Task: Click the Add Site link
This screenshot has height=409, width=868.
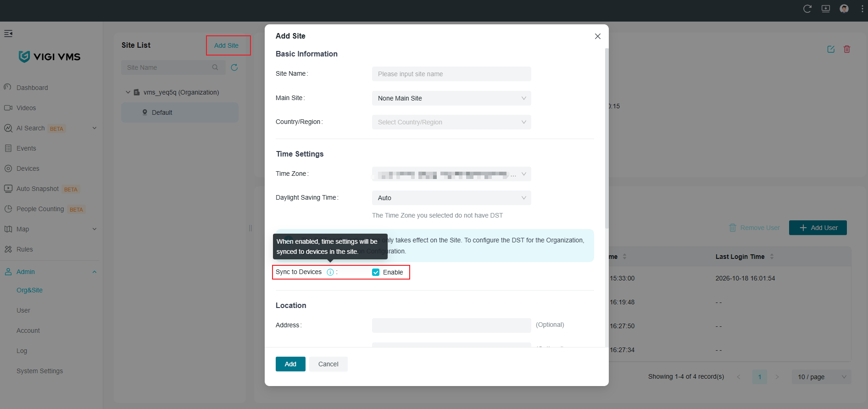Action: point(226,45)
